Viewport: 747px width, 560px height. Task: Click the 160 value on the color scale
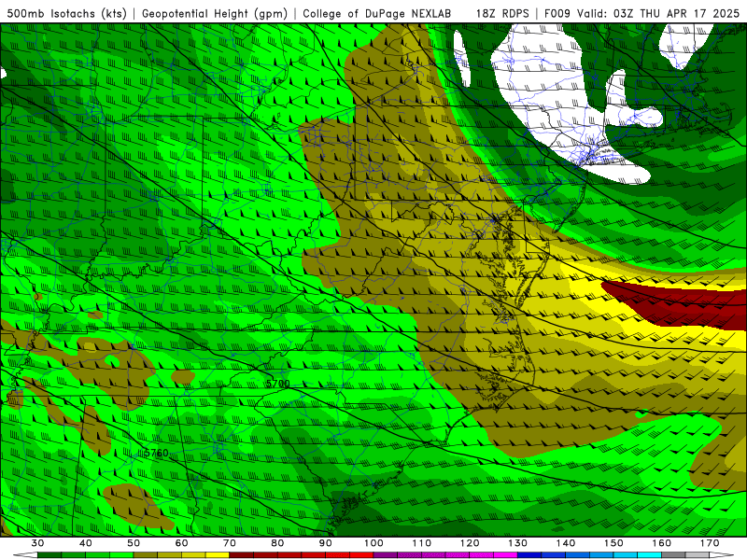[x=662, y=543]
